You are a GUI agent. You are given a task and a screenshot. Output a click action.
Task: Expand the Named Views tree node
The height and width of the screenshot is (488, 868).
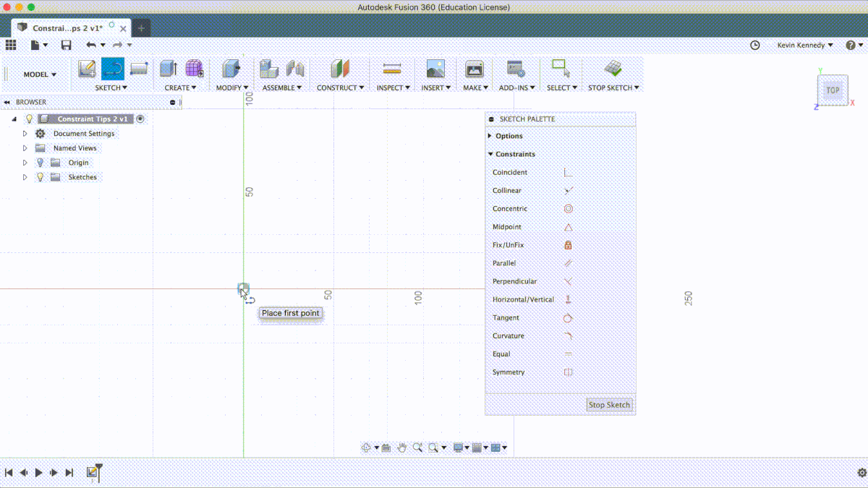click(25, 148)
